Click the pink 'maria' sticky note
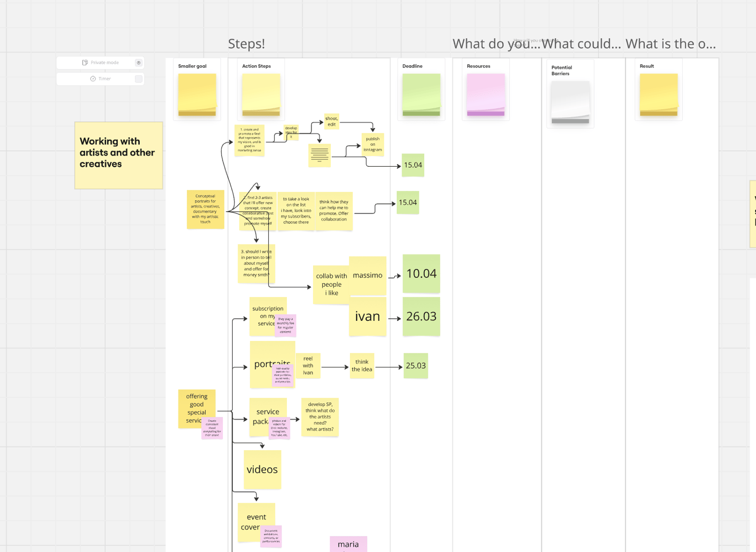The height and width of the screenshot is (552, 756). 348,544
